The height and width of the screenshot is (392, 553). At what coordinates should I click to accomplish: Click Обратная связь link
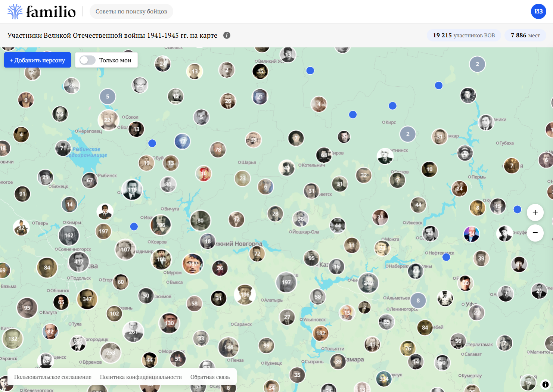tap(210, 377)
